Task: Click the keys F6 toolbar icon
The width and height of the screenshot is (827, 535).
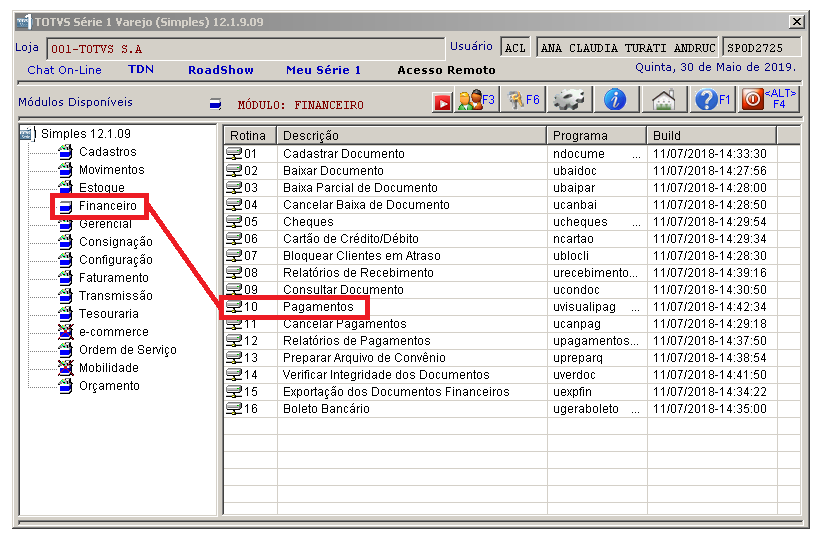Action: [523, 100]
